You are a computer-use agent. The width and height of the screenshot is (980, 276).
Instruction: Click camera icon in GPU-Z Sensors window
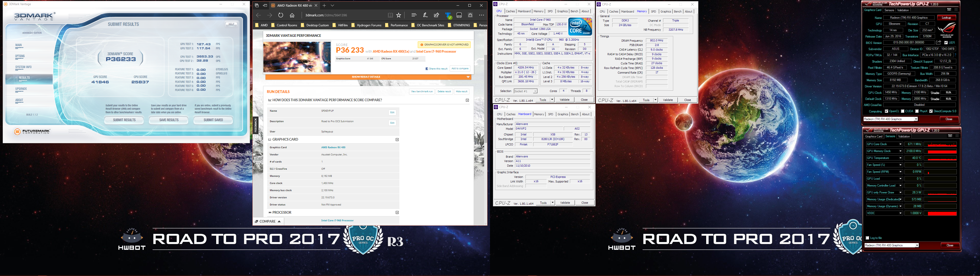(950, 136)
